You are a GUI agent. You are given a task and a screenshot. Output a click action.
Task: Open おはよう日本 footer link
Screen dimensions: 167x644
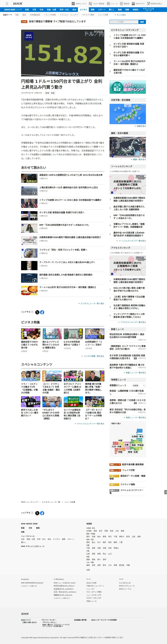click(91, 583)
